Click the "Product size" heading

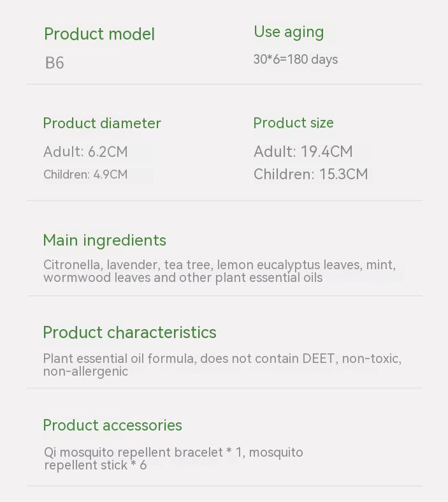point(293,123)
